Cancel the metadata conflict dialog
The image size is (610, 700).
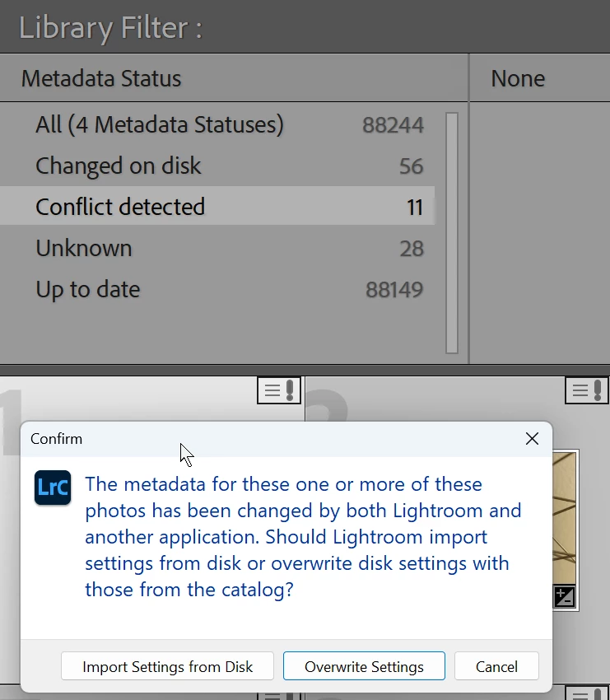[496, 666]
